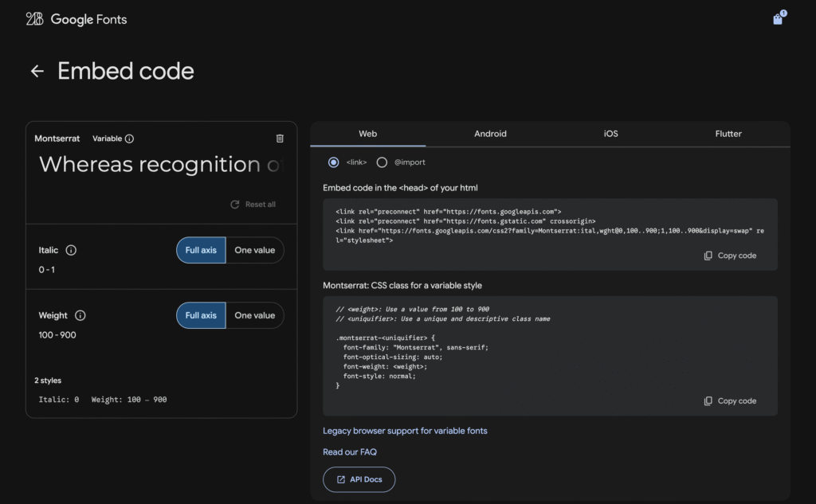
Task: Click the info icon next to Variable
Action: pyautogui.click(x=130, y=139)
